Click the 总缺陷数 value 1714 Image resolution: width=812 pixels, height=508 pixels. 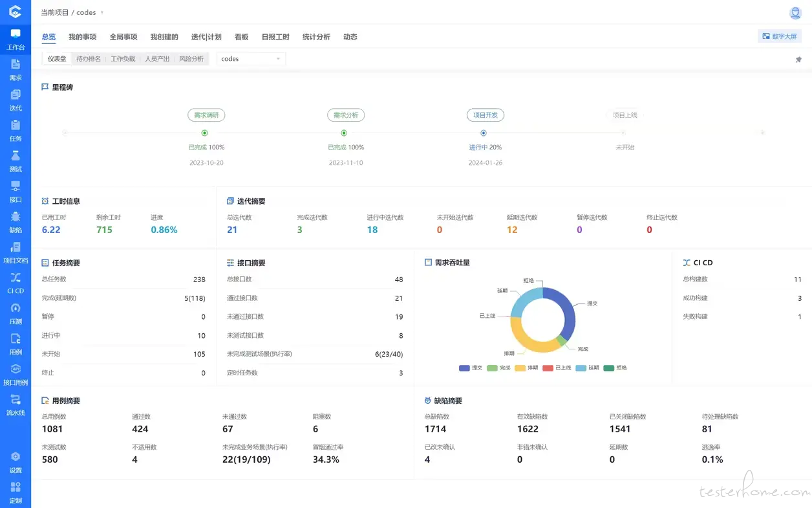click(436, 429)
